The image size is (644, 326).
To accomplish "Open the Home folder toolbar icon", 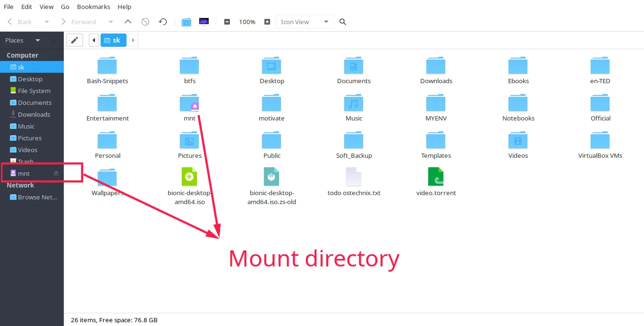I will tap(186, 22).
